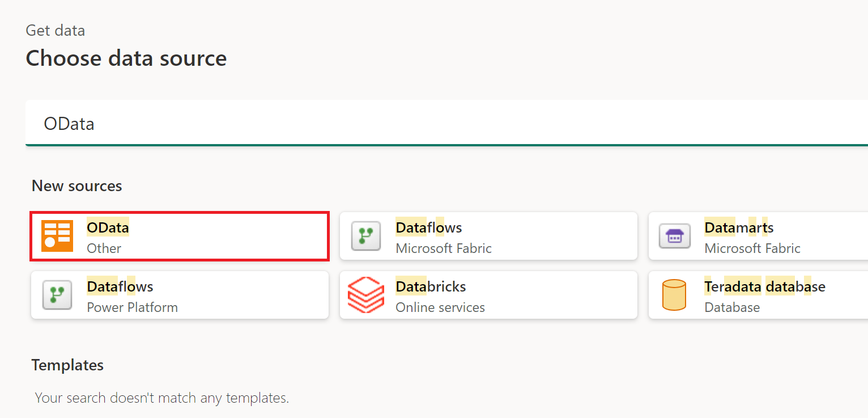Select the Dataflows Power Platform icon
Image resolution: width=868 pixels, height=418 pixels.
pyautogui.click(x=57, y=295)
